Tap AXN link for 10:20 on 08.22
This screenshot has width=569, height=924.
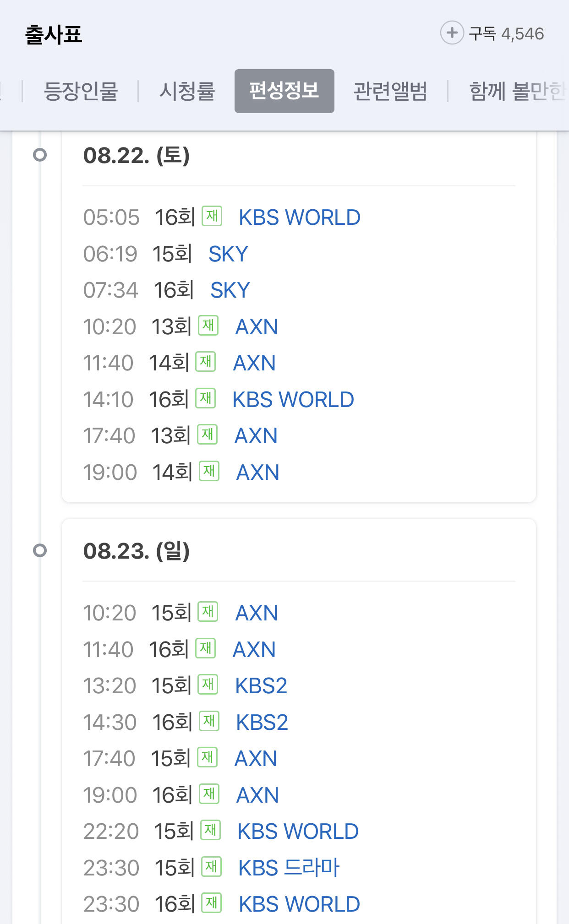(257, 327)
